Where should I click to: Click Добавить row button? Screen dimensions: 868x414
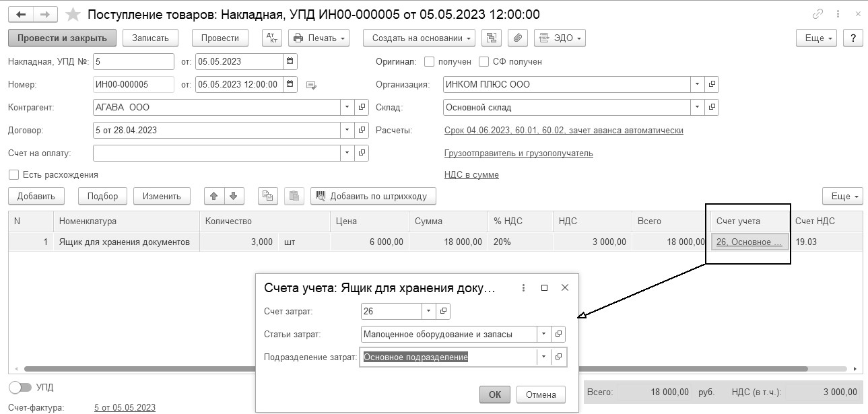click(x=36, y=196)
